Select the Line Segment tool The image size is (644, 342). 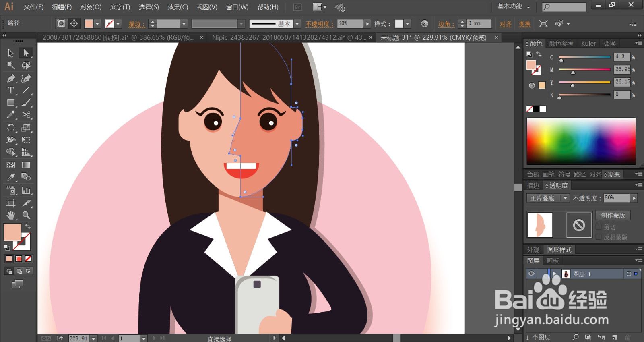click(26, 91)
